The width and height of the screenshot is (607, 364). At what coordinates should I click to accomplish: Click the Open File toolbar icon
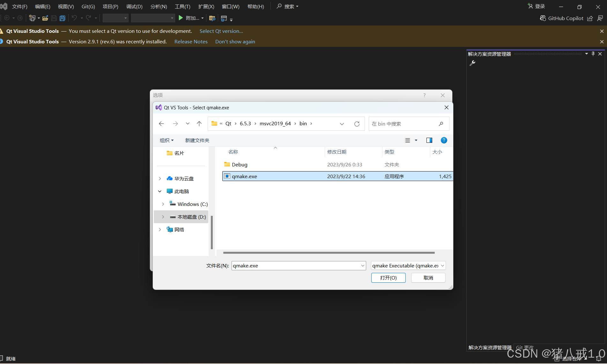coord(45,18)
